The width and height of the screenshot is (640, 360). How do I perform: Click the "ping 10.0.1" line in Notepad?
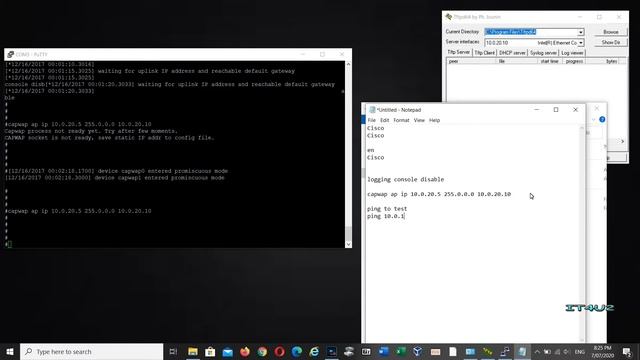coord(386,216)
